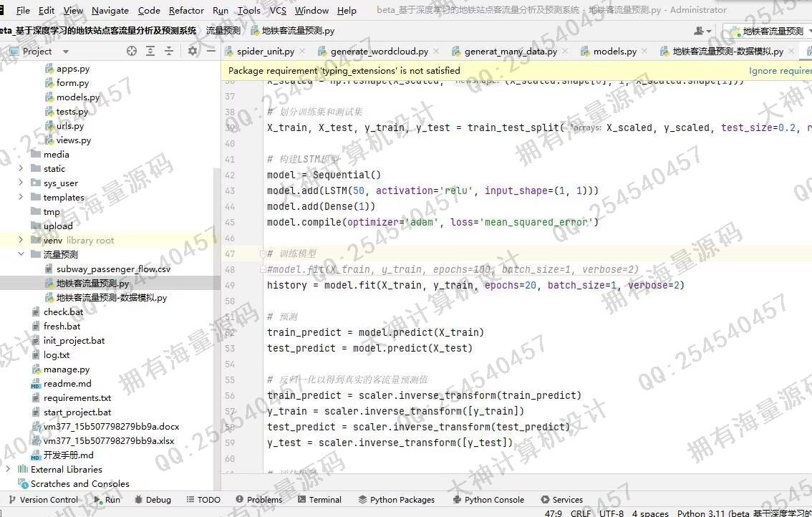Close the models.py editor tab

pos(644,52)
